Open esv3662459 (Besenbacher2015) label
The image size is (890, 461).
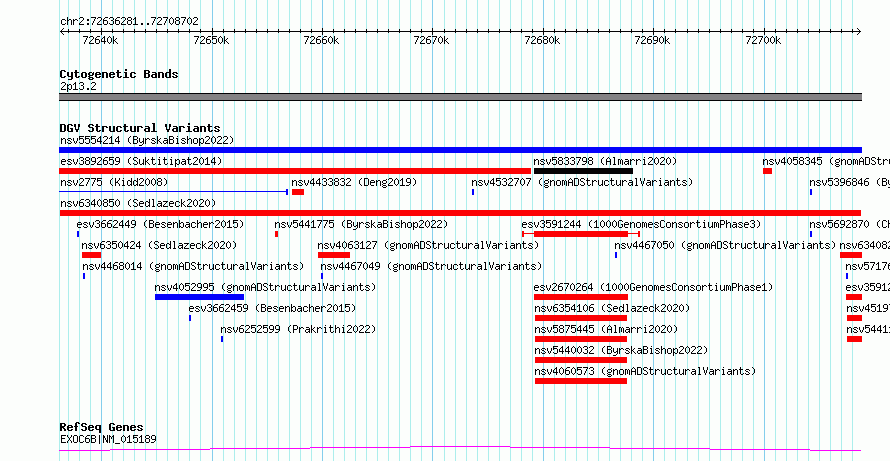pos(272,308)
